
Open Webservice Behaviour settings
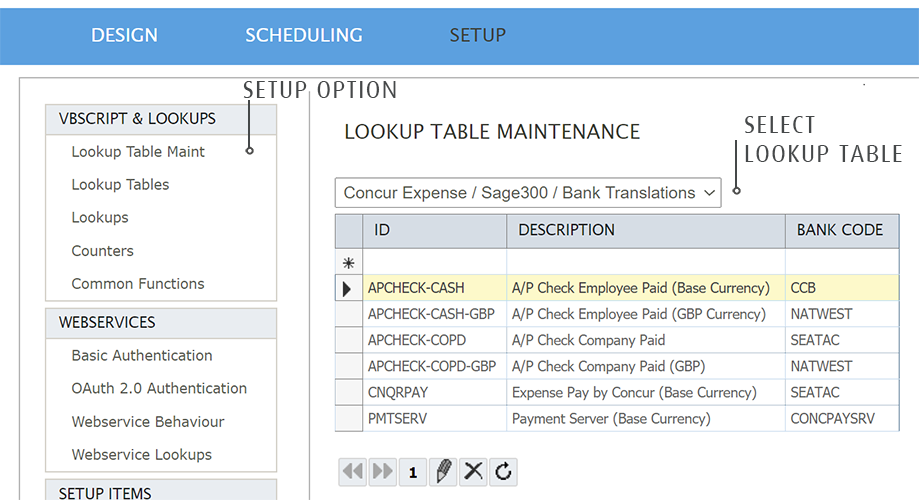point(148,422)
